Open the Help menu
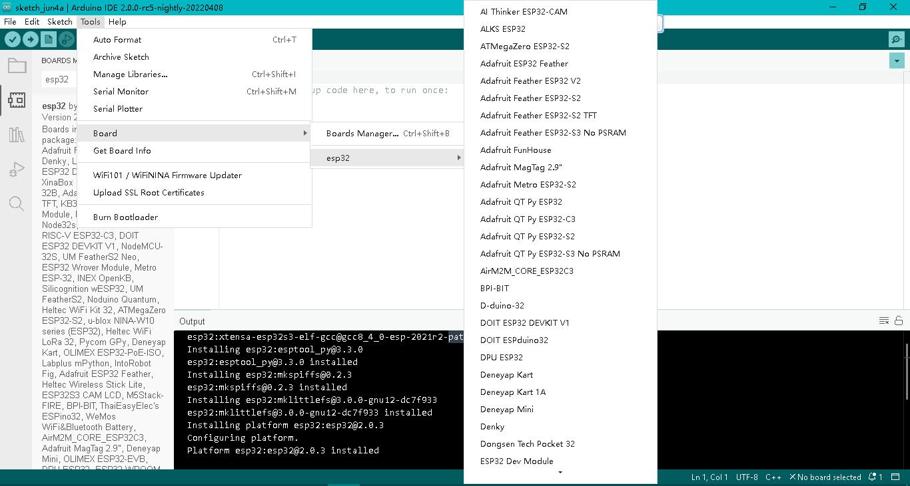 point(117,21)
